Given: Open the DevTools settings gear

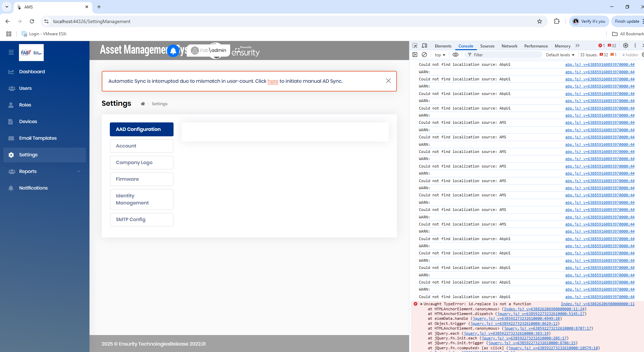Looking at the screenshot, I should pyautogui.click(x=626, y=46).
